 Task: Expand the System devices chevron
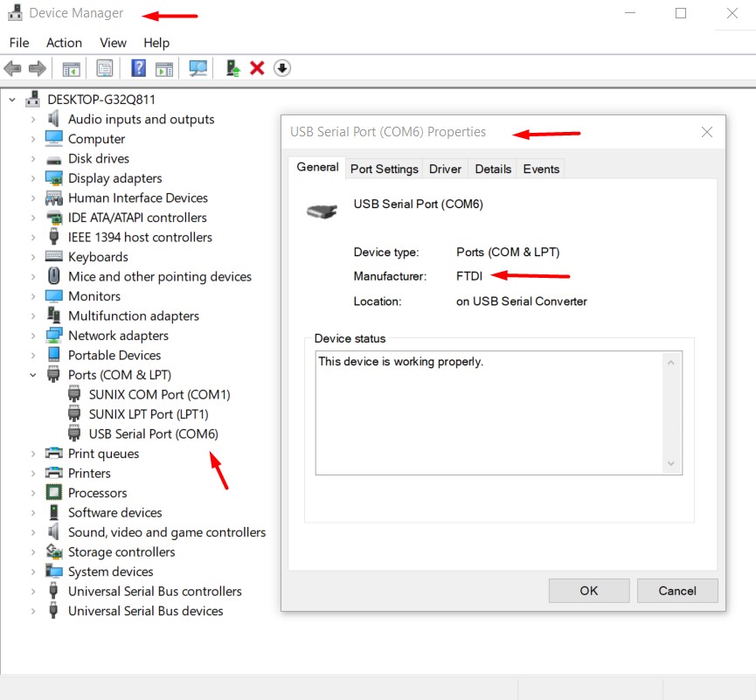point(33,572)
